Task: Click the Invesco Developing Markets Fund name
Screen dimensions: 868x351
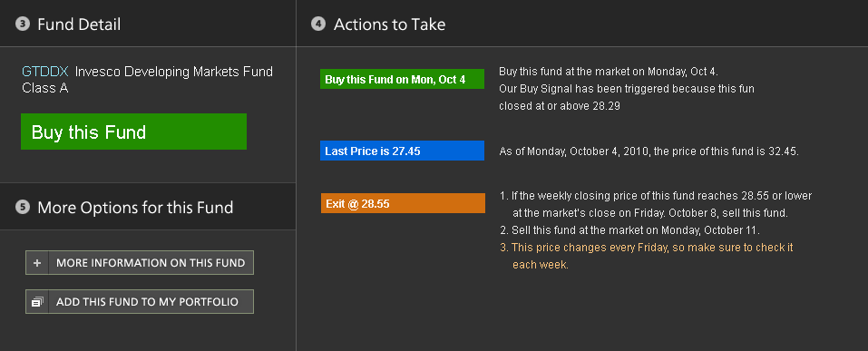Action: [x=147, y=80]
